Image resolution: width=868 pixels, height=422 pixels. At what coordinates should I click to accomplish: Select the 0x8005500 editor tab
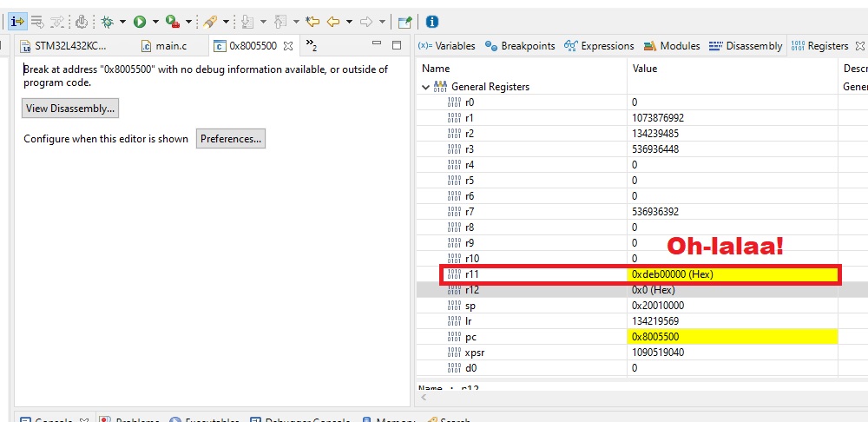click(x=253, y=46)
